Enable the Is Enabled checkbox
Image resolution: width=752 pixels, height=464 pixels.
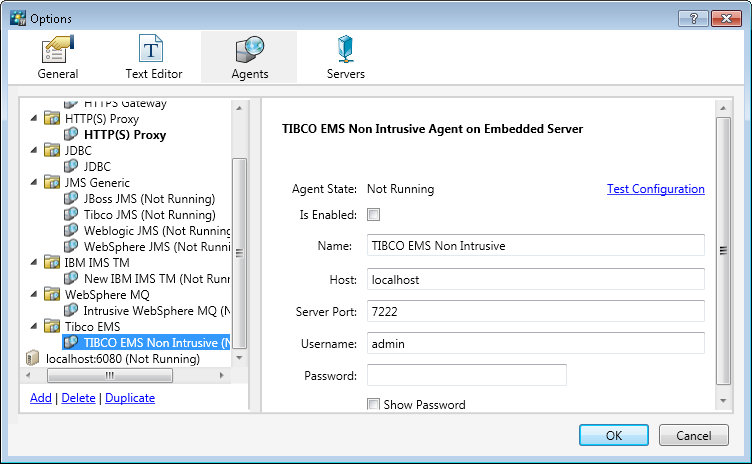click(374, 214)
